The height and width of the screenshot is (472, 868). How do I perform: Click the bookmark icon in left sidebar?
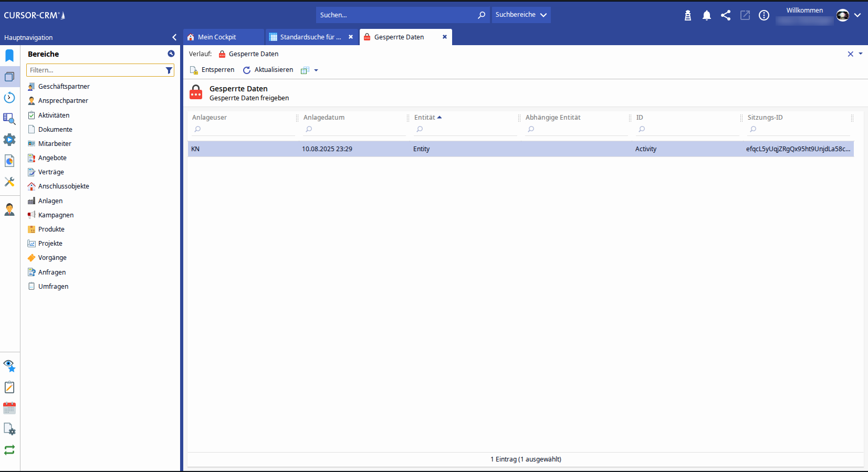pos(9,55)
